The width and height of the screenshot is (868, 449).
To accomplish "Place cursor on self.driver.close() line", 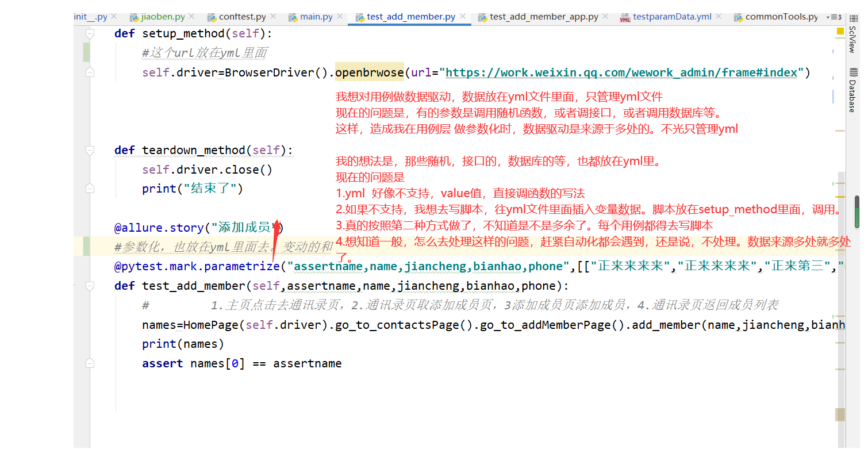I will click(208, 170).
